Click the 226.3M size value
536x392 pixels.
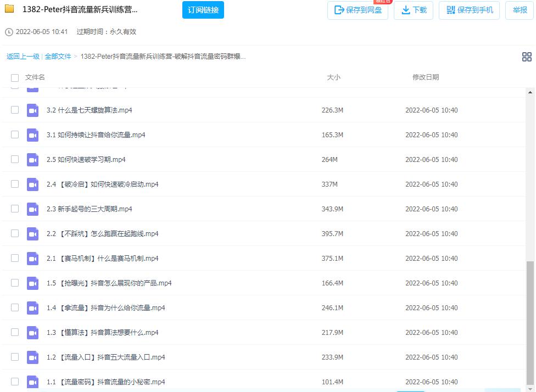point(332,110)
